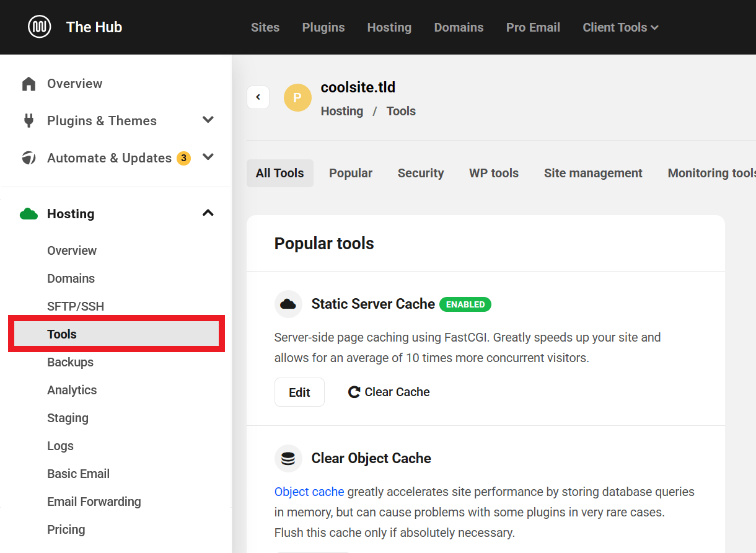Click the Clear Object Cache database icon
This screenshot has height=553, width=756.
click(x=288, y=458)
